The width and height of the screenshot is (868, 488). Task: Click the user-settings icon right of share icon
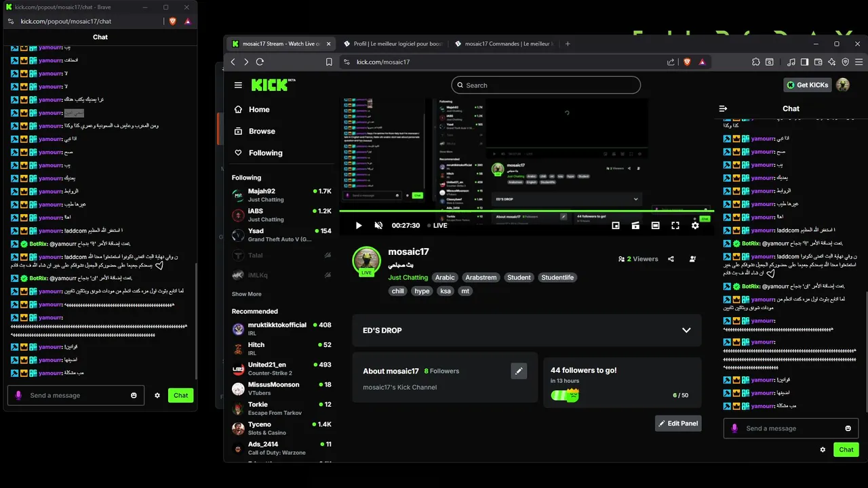[x=692, y=259]
